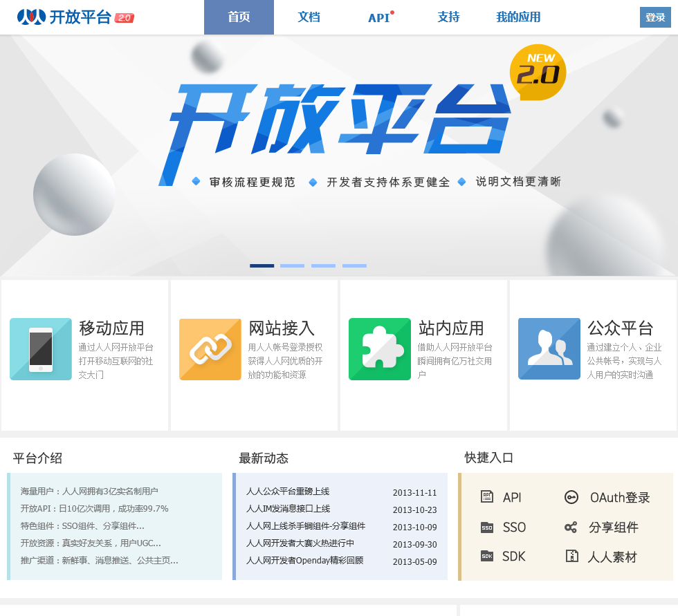Click the red 2.0 badge beside the logo

pyautogui.click(x=125, y=18)
